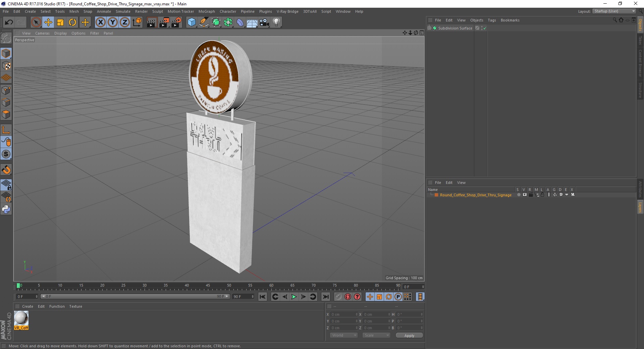Screen dimensions: 644x349
Task: Click the timeline preview range slider
Action: point(135,296)
